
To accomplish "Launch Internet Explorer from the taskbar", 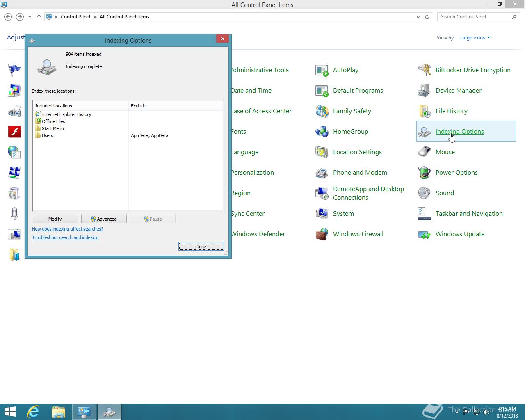I will [33, 412].
